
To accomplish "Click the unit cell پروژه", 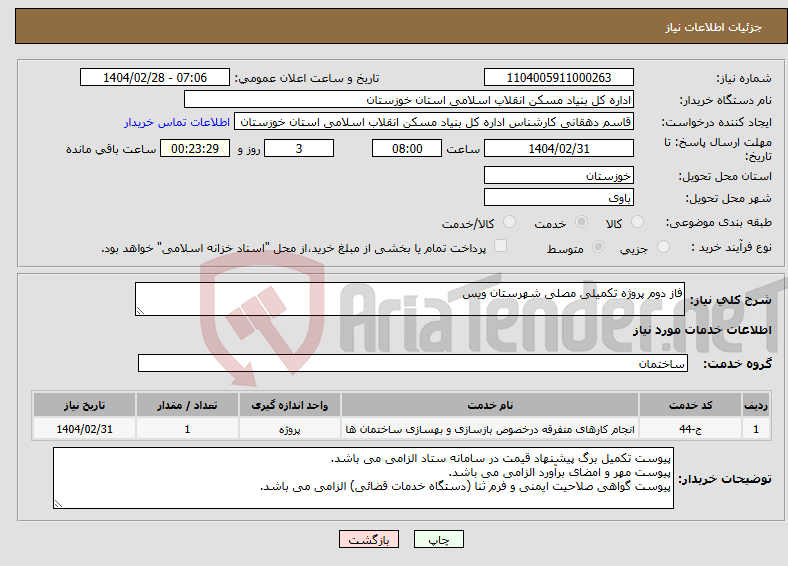I will [289, 429].
